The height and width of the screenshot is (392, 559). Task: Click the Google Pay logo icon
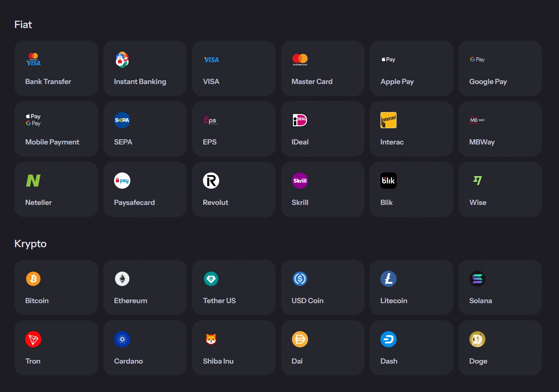click(x=477, y=59)
